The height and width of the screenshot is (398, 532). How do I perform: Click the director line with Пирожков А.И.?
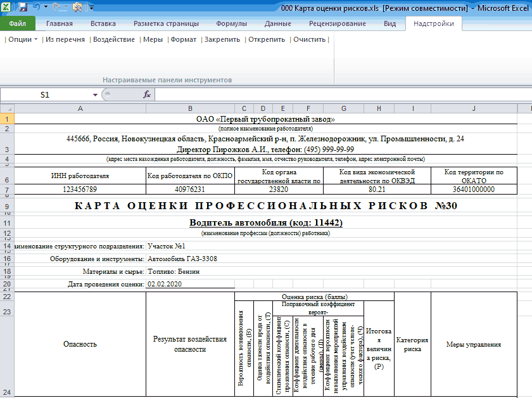(265, 150)
